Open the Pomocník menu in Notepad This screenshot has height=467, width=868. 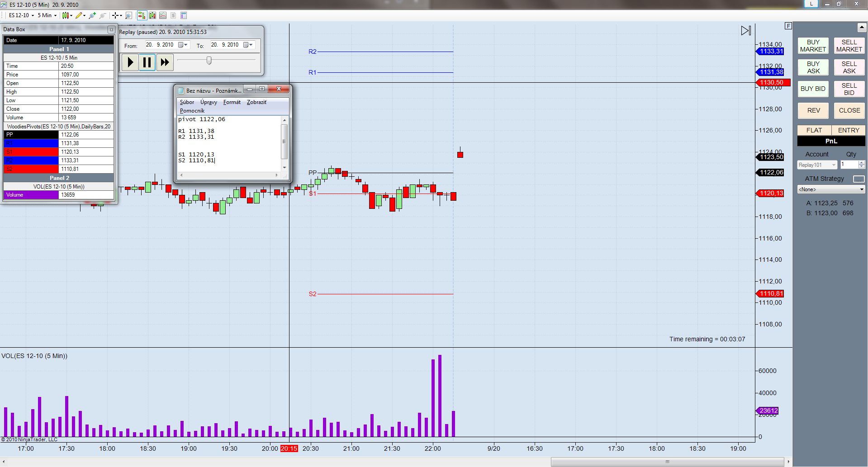[x=192, y=111]
